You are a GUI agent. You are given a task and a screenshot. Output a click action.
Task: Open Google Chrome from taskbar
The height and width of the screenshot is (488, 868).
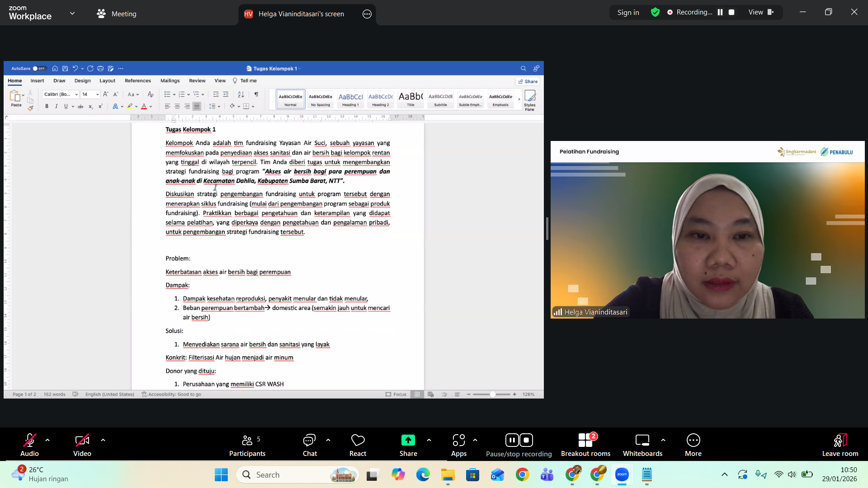(522, 474)
